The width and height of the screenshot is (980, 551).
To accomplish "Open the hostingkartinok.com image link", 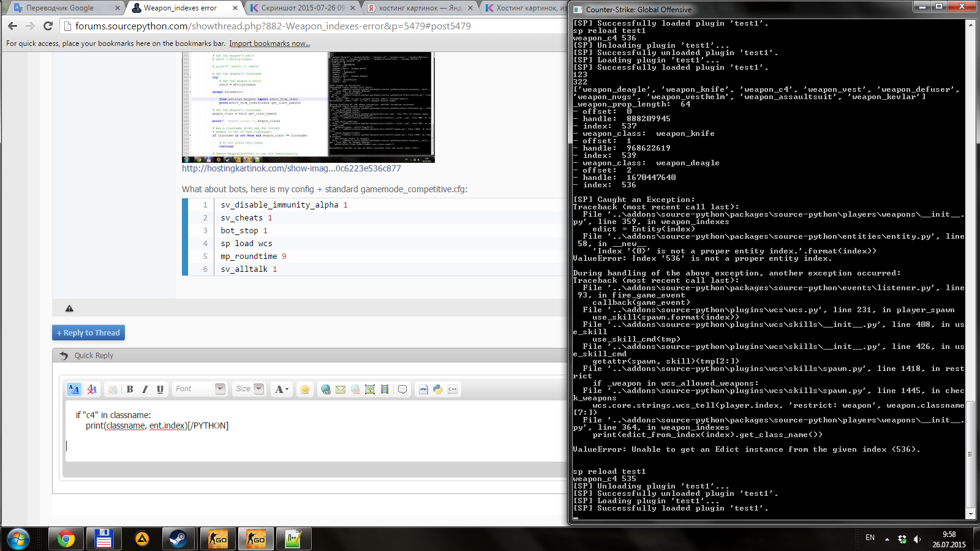I will click(x=292, y=168).
